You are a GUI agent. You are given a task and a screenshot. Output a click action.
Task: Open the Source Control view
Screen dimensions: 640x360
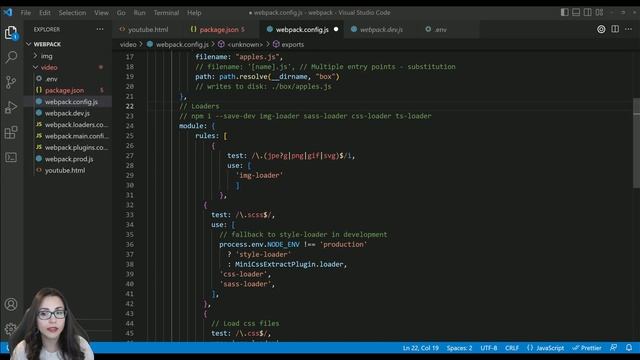(x=11, y=82)
